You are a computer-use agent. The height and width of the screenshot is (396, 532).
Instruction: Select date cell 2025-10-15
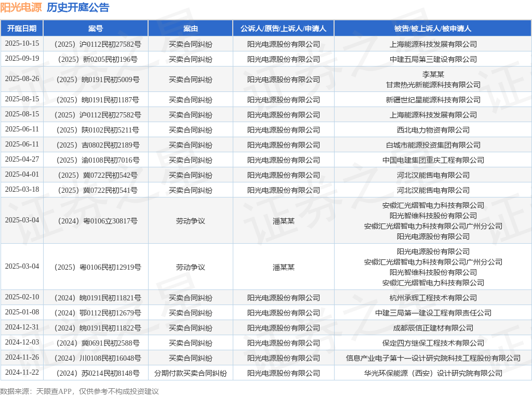coord(22,44)
